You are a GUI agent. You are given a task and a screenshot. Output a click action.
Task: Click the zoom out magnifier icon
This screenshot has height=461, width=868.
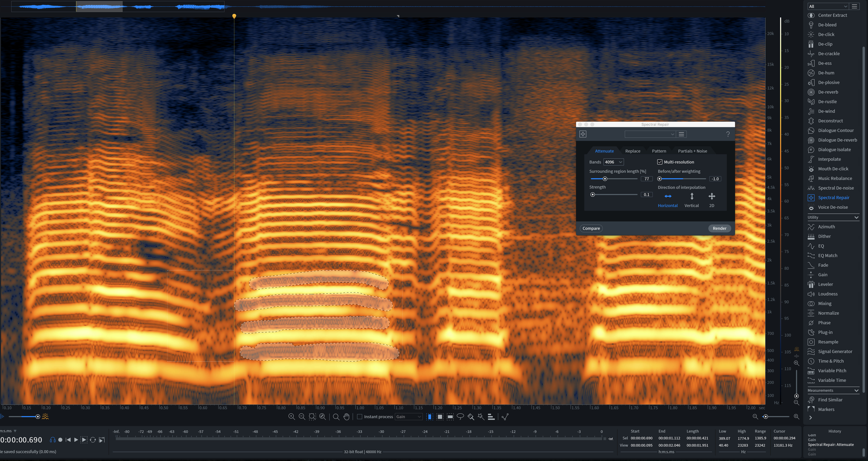click(x=302, y=417)
